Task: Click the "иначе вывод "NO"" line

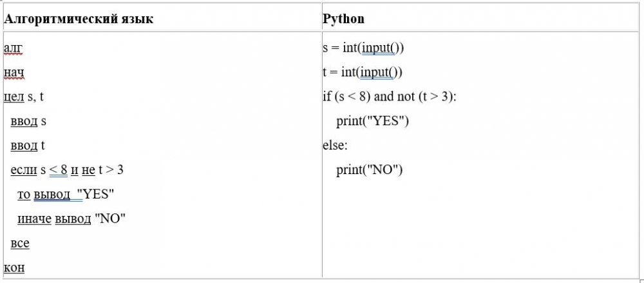Action: click(71, 219)
